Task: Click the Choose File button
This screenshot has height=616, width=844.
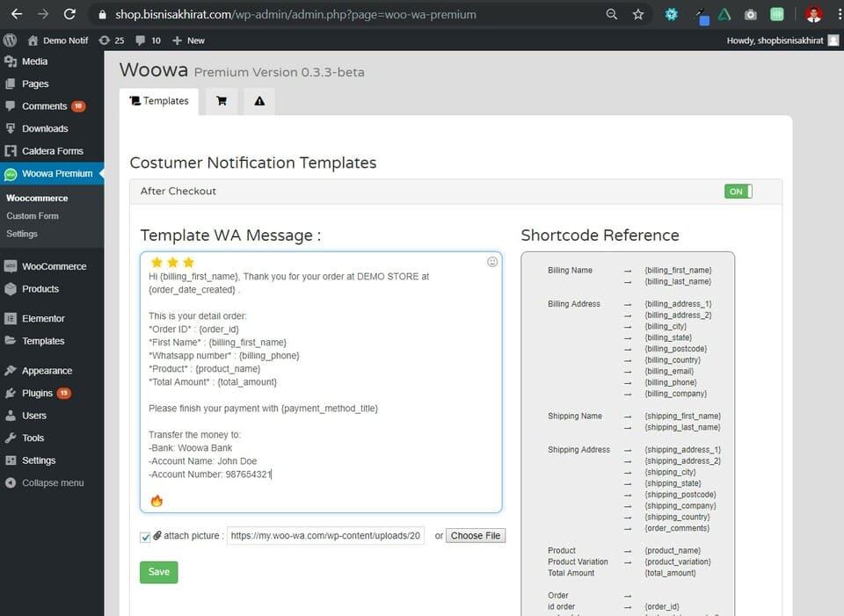Action: [x=476, y=536]
